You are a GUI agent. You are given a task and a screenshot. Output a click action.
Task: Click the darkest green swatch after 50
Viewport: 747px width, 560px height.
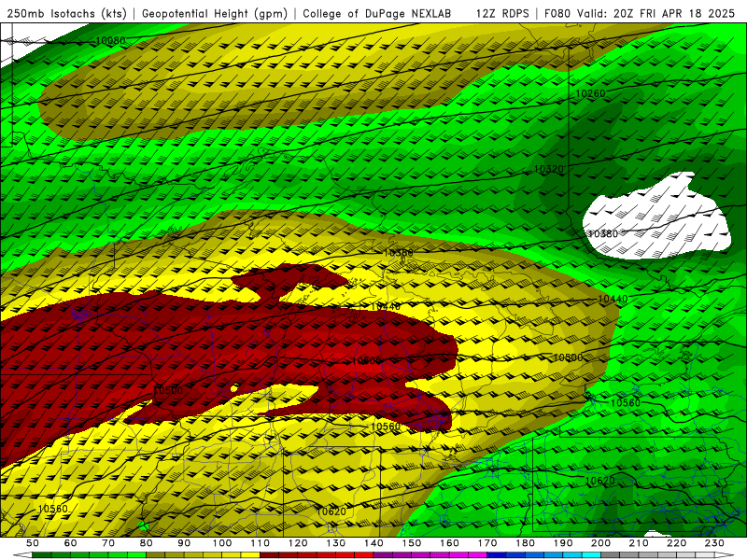click(x=42, y=555)
